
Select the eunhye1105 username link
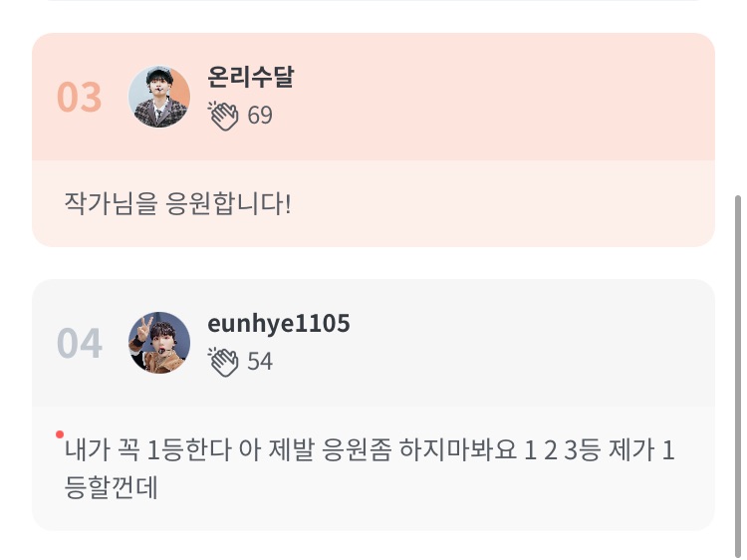279,324
